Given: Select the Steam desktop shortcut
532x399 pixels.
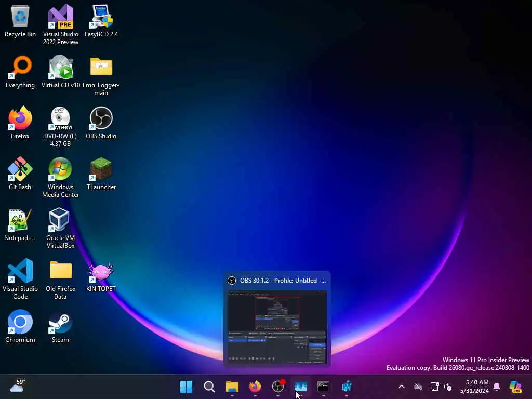Looking at the screenshot, I should coord(60,326).
